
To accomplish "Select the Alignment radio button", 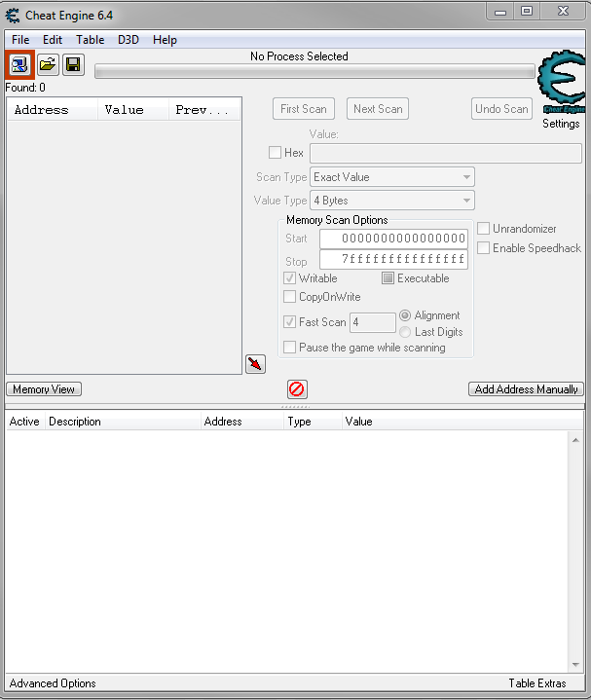I will [x=405, y=315].
